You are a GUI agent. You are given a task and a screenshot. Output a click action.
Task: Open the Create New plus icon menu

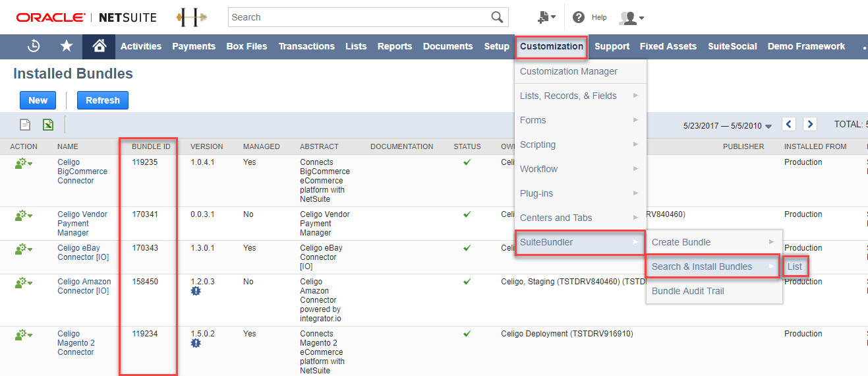(x=546, y=17)
